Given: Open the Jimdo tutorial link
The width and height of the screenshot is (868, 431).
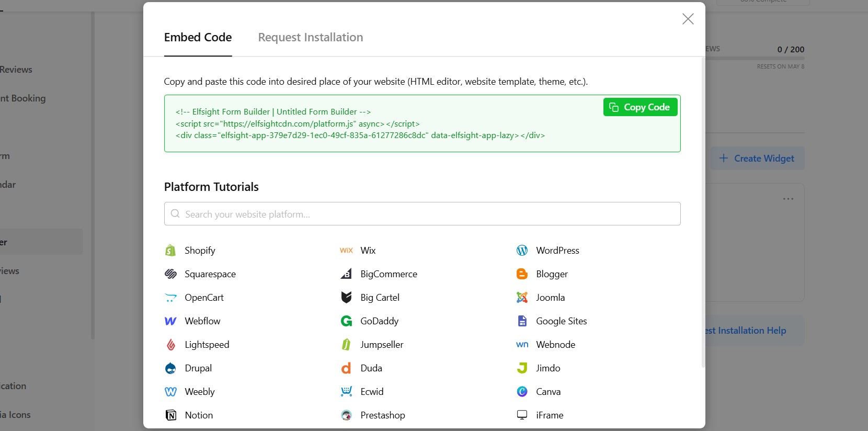Looking at the screenshot, I should click(548, 368).
